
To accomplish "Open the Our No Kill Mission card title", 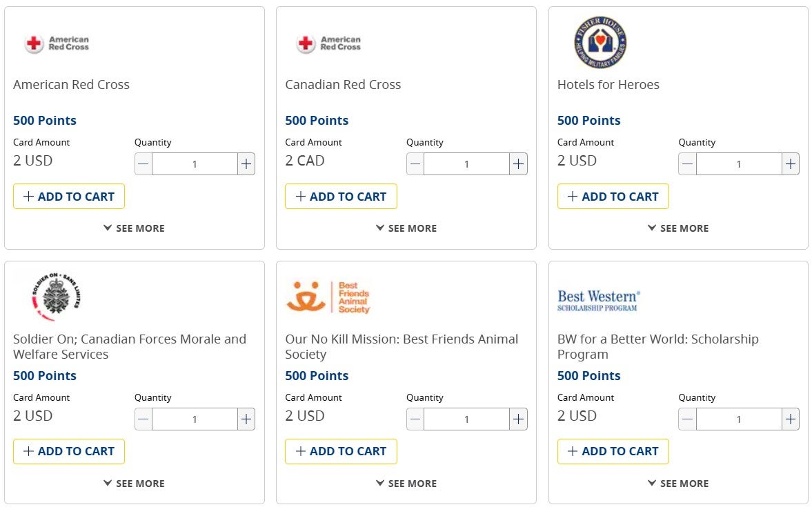I will [402, 339].
